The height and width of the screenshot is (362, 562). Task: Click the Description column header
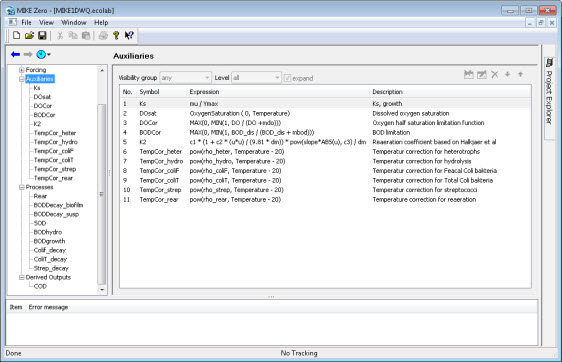coord(387,92)
